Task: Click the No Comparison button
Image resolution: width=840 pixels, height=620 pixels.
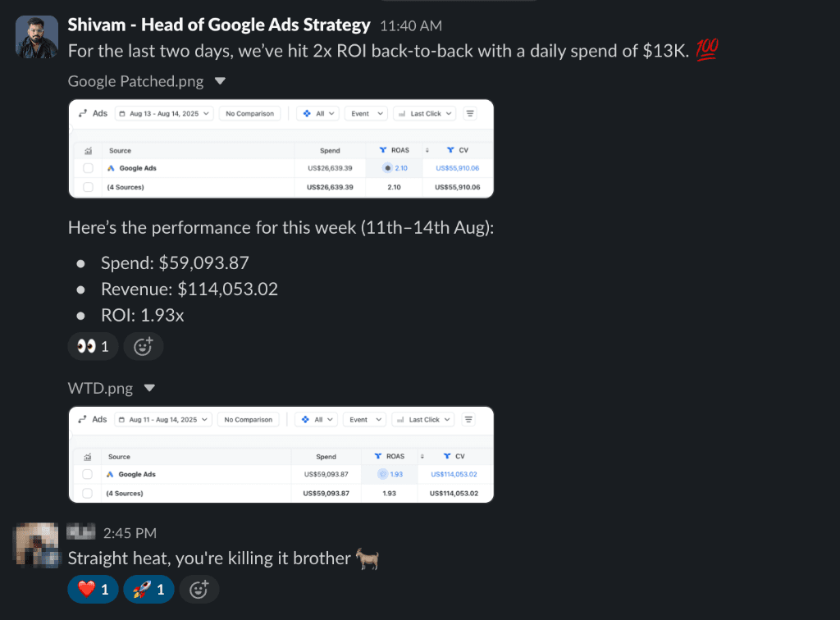Action: click(x=249, y=113)
